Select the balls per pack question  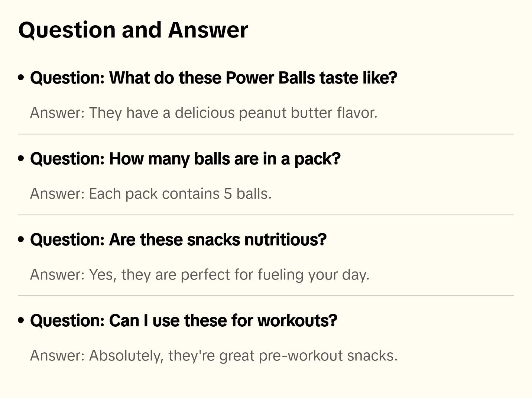185,159
